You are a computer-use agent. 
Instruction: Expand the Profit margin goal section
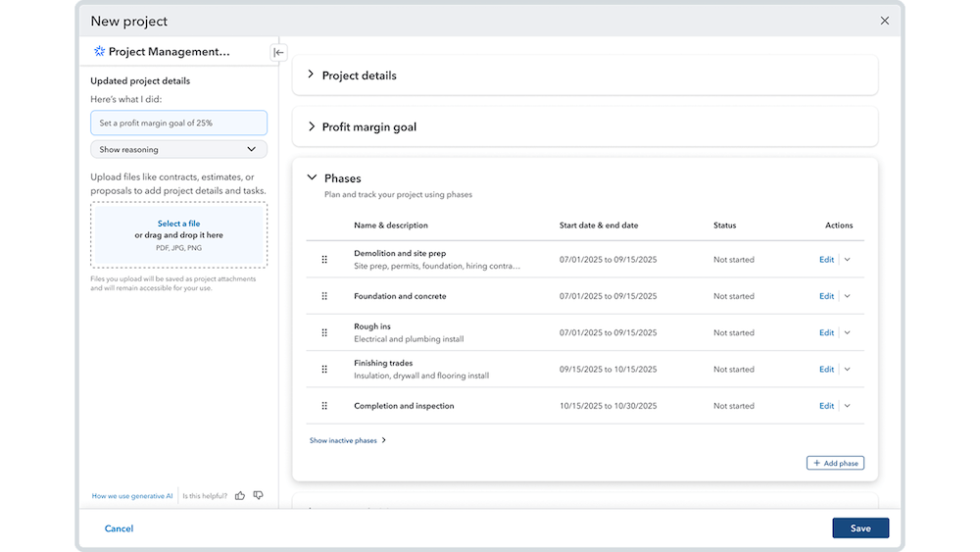[311, 126]
